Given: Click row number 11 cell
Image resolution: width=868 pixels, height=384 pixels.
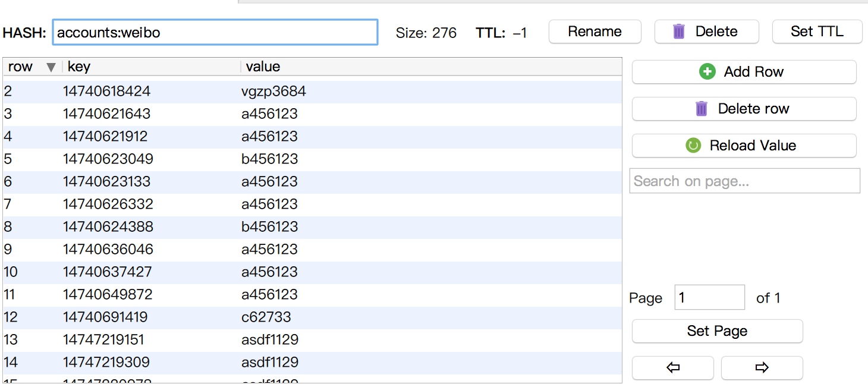Looking at the screenshot, I should (11, 295).
